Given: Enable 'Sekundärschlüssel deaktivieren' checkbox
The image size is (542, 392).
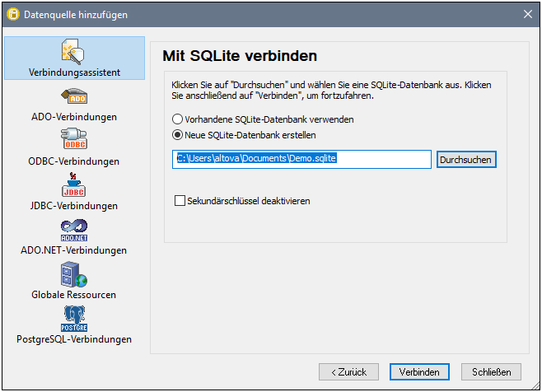Looking at the screenshot, I should (x=180, y=200).
